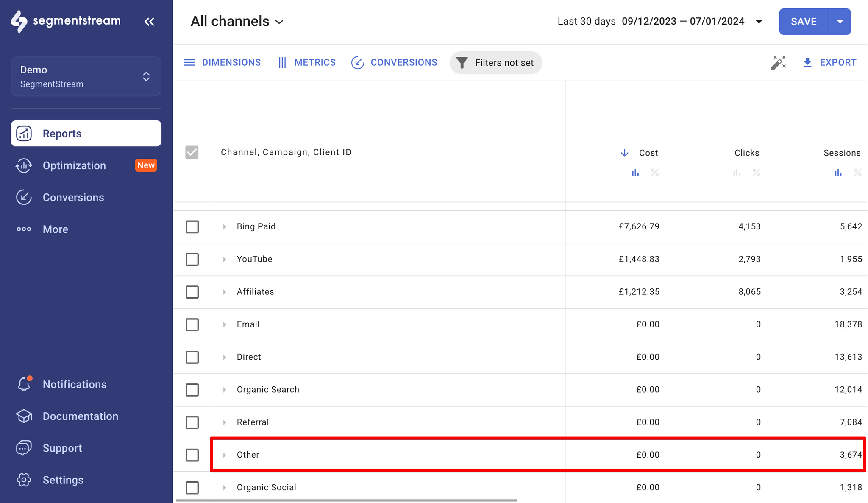The width and height of the screenshot is (868, 503).
Task: Tick the Email row checkbox
Action: pyautogui.click(x=192, y=325)
